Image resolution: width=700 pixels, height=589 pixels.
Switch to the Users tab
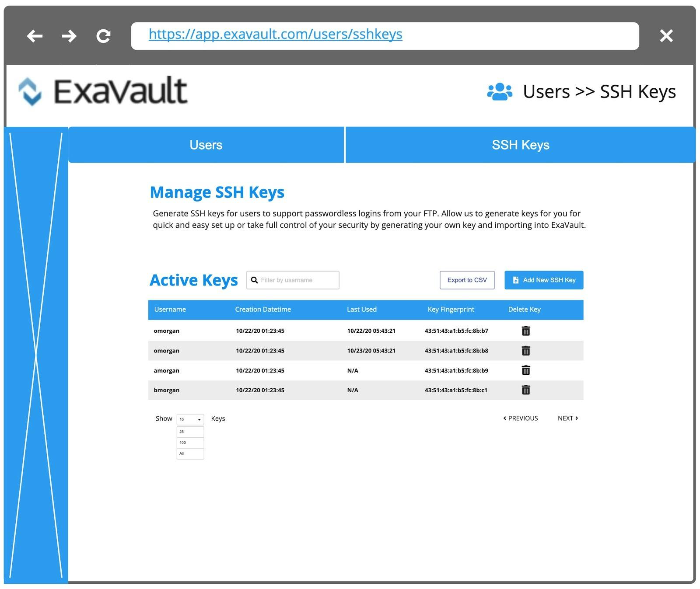(206, 145)
